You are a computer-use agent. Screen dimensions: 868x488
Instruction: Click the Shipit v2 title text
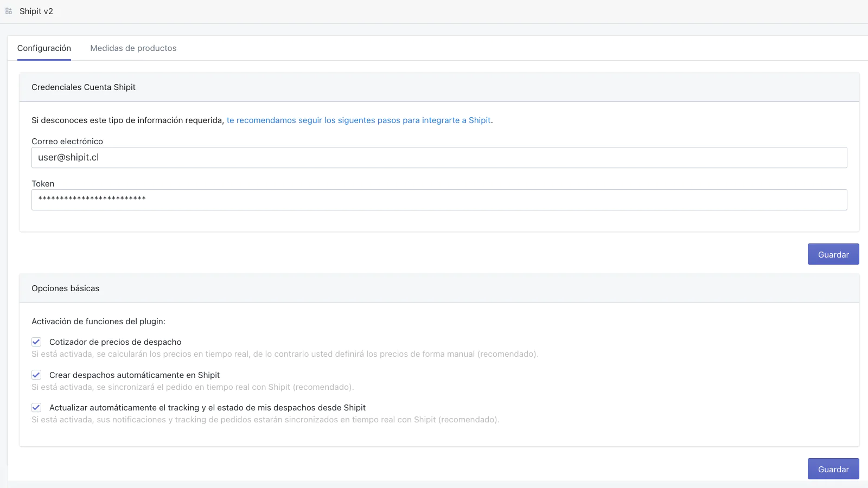pos(36,11)
